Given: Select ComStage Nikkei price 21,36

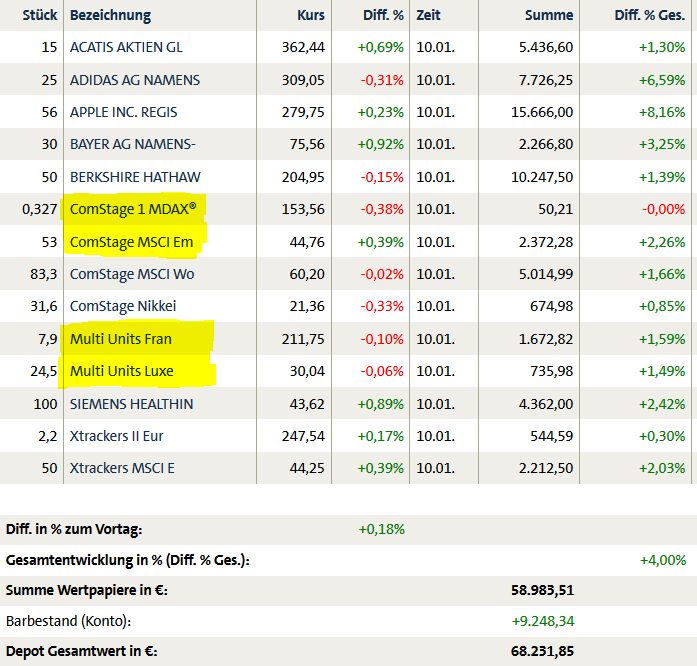Looking at the screenshot, I should click(307, 306).
